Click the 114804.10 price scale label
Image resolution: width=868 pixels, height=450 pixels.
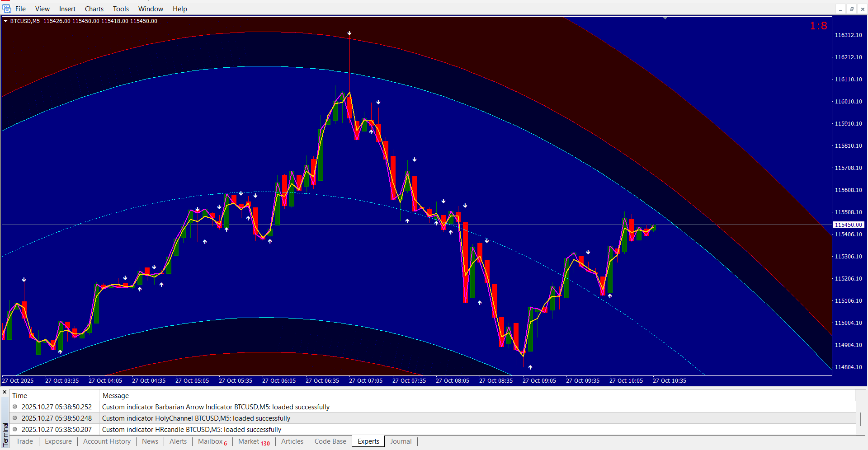click(x=848, y=367)
